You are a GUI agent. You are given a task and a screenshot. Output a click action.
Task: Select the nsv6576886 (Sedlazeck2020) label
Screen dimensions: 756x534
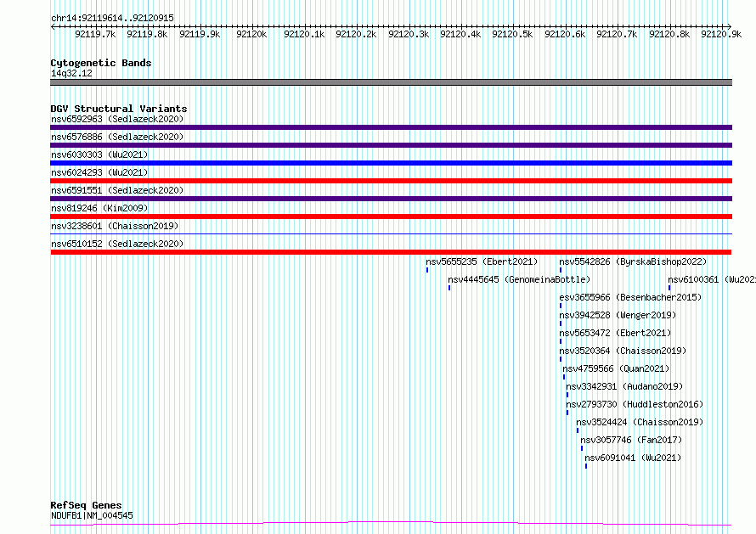pos(117,137)
